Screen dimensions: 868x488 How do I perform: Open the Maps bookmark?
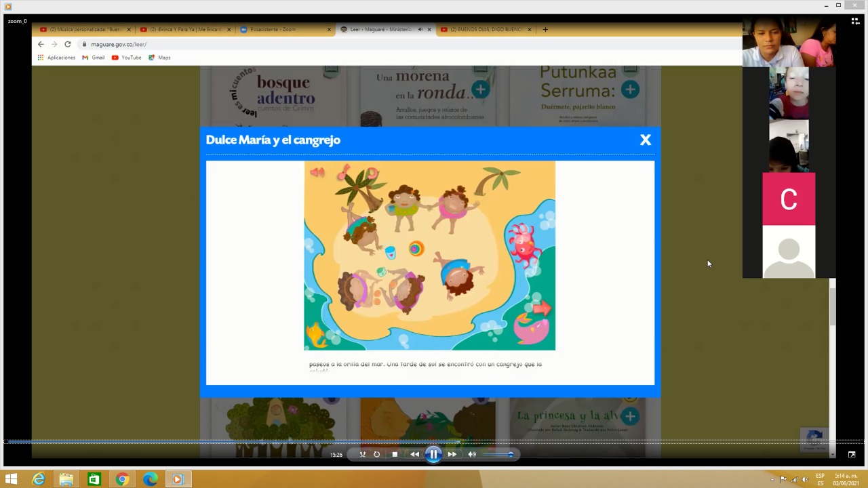pyautogui.click(x=159, y=58)
